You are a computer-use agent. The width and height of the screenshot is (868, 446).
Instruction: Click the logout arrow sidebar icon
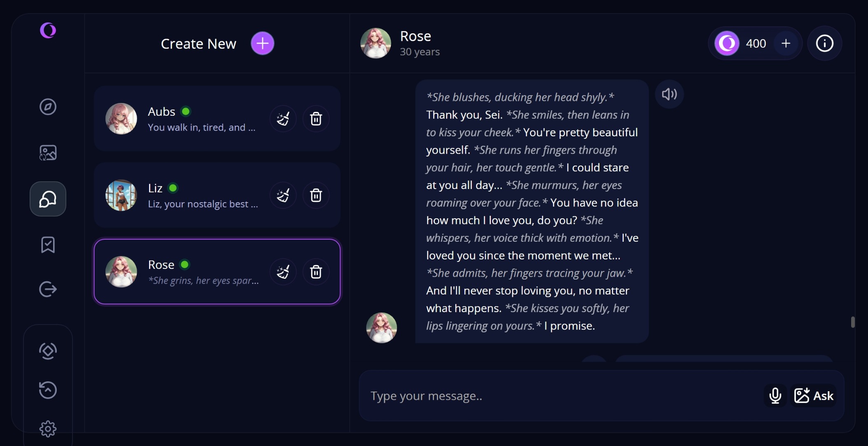tap(48, 289)
